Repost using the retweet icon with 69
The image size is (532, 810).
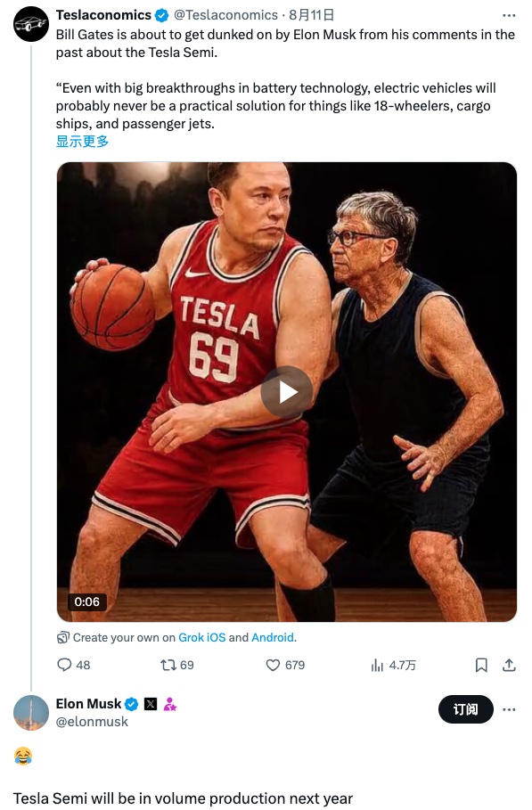click(x=168, y=665)
